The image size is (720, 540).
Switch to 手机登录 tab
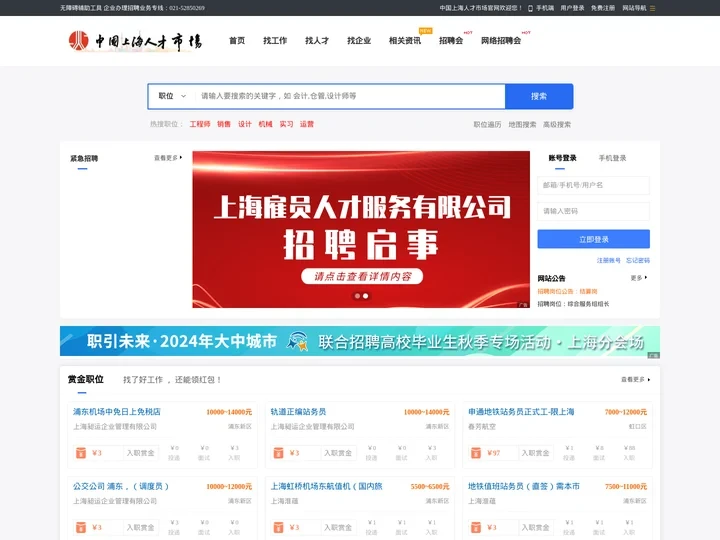(x=613, y=158)
